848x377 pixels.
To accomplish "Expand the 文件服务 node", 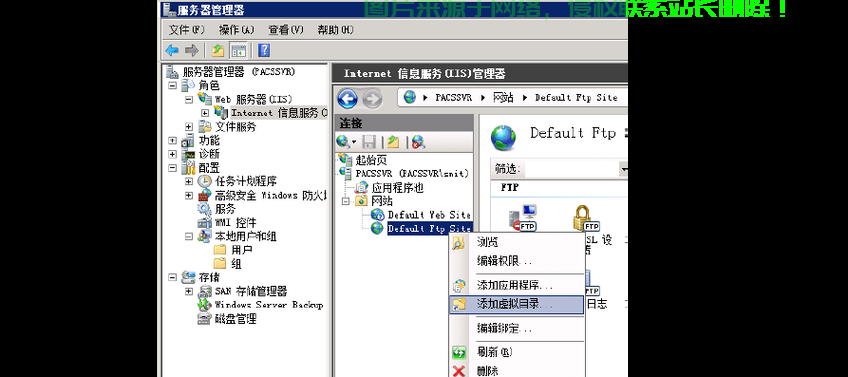I will [189, 127].
